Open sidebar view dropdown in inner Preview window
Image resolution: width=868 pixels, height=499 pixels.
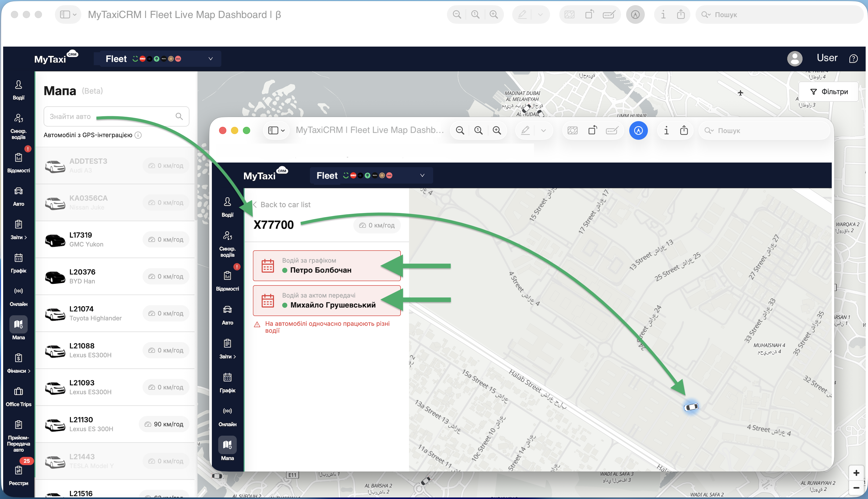tap(276, 130)
